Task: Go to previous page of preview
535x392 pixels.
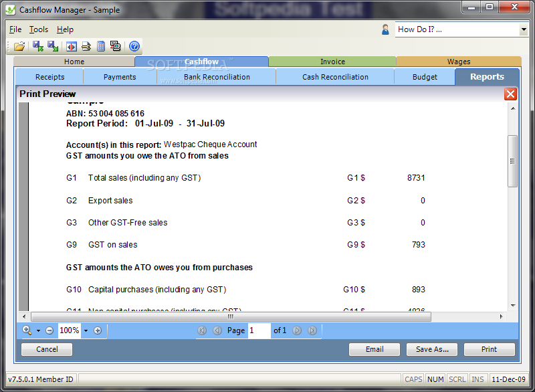Action: (217, 330)
